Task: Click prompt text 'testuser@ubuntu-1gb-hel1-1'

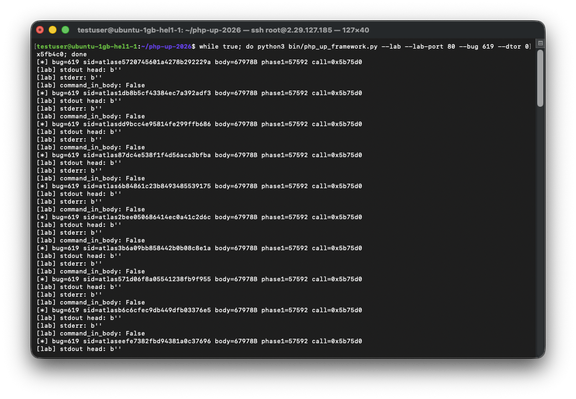Action: point(87,47)
